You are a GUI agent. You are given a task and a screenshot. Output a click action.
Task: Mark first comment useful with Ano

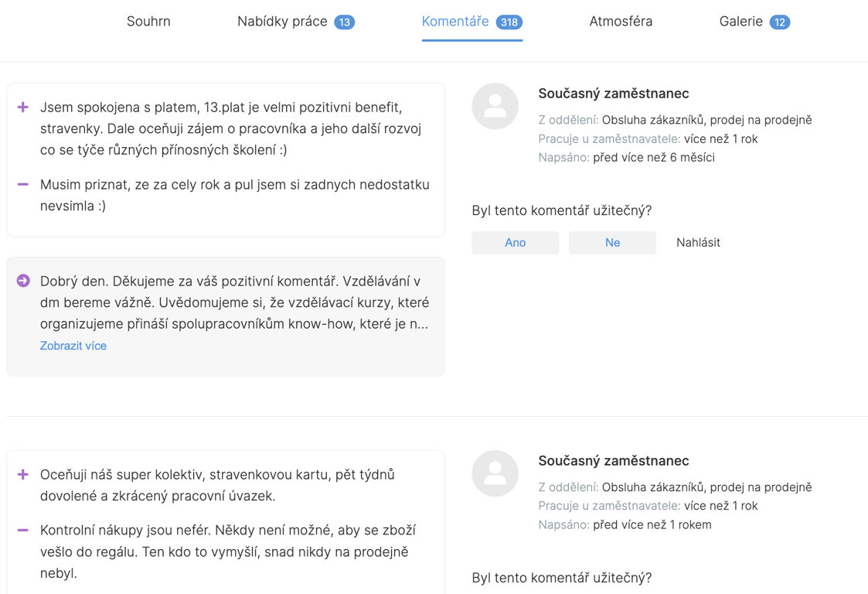515,243
